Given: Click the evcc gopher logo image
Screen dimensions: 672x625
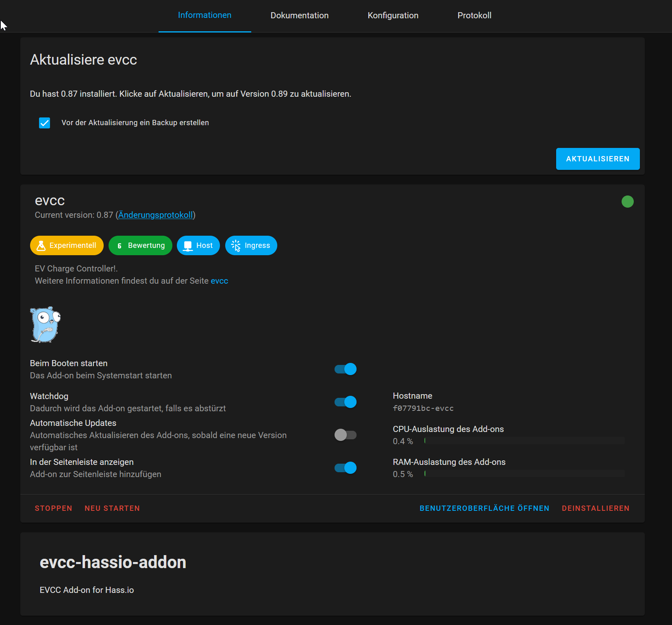Looking at the screenshot, I should pyautogui.click(x=45, y=324).
